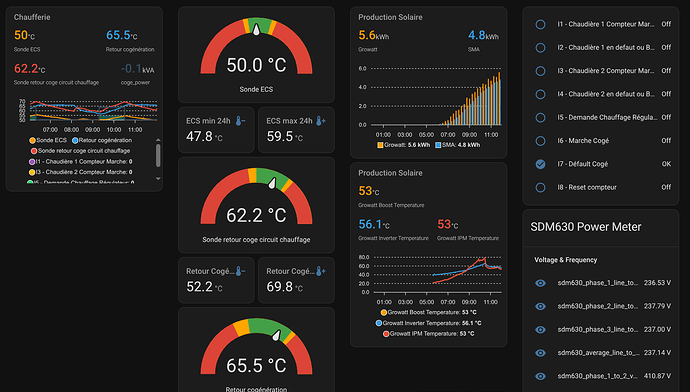Click the 4.8 kWh SMA value

483,35
